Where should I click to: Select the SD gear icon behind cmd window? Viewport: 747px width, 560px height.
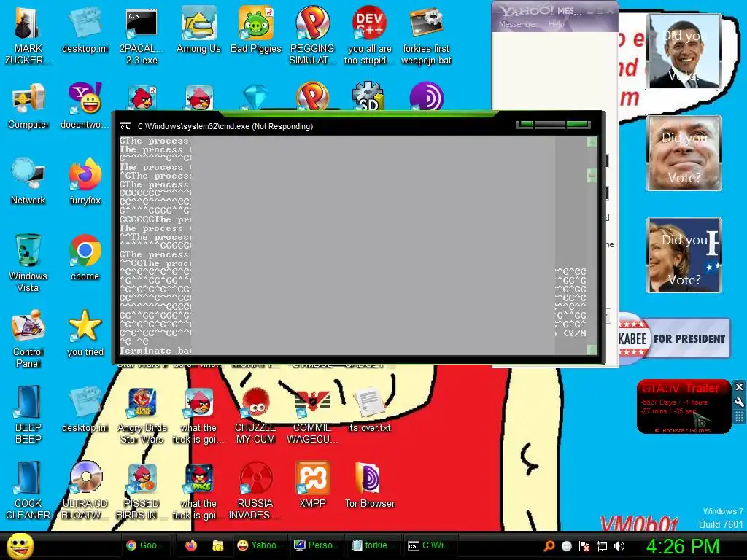pos(368,96)
